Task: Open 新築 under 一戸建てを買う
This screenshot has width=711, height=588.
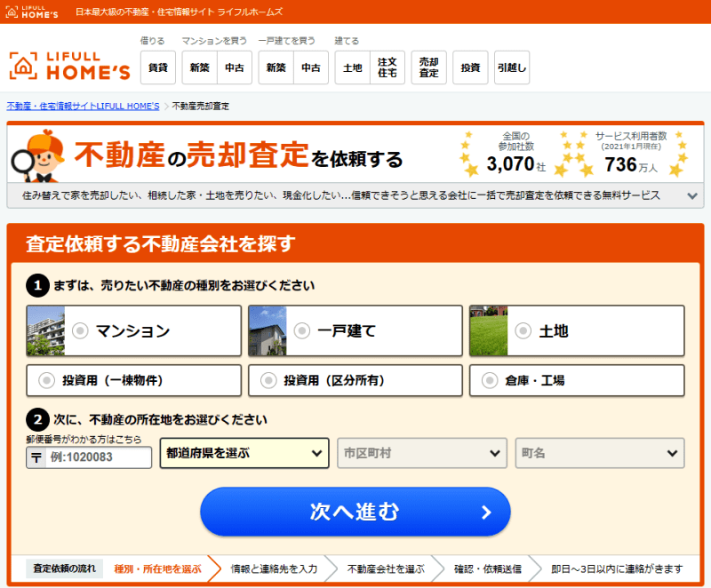Action: 276,68
